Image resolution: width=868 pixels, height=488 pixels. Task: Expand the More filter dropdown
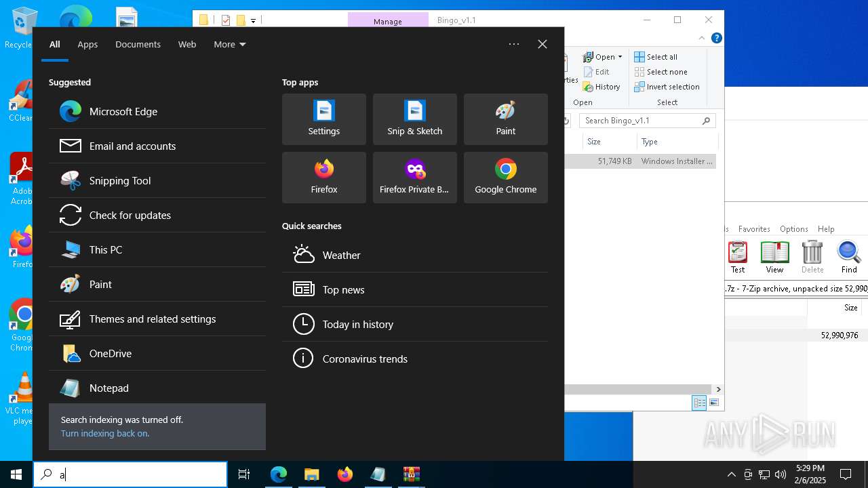pyautogui.click(x=230, y=44)
